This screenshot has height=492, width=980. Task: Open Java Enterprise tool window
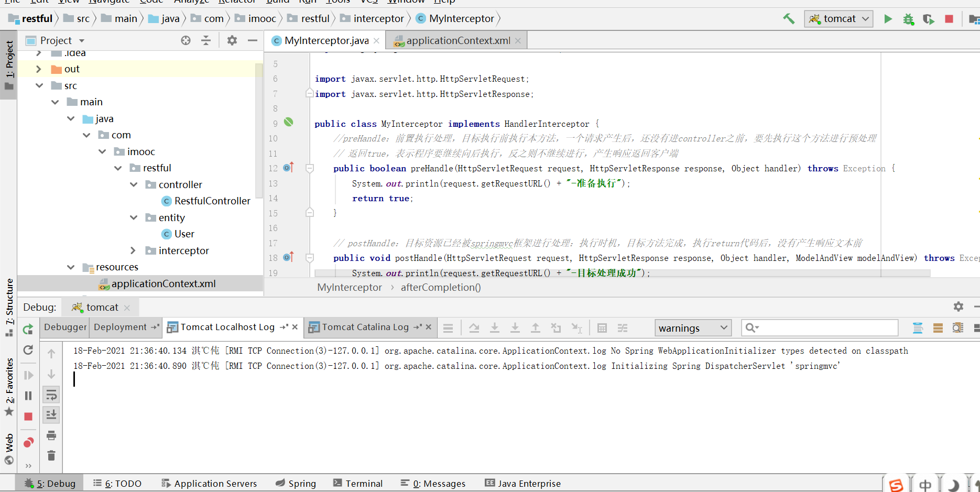click(523, 483)
